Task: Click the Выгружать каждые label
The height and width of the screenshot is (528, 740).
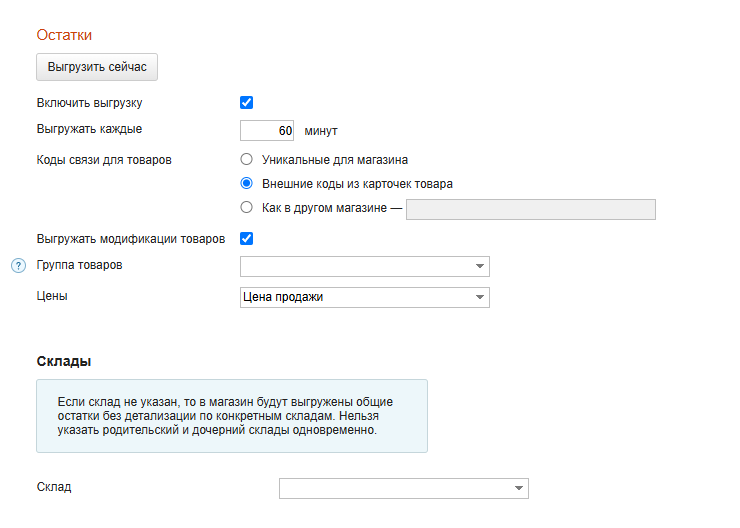Action: coord(89,129)
